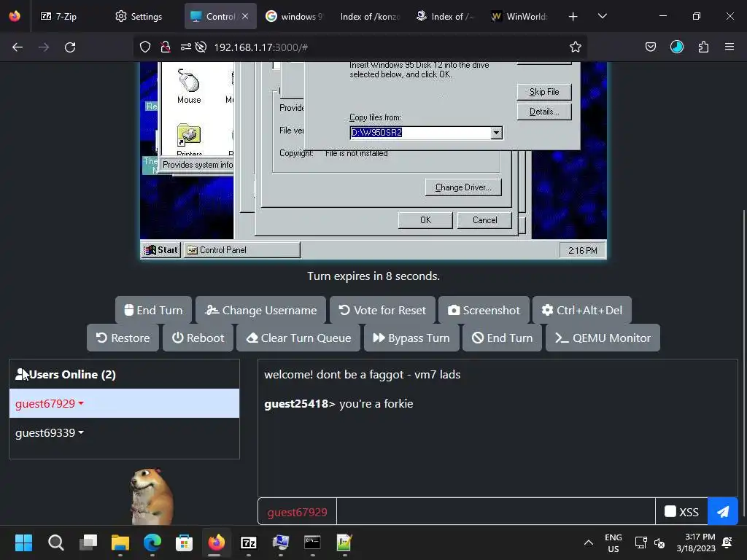Send chat message with paper plane button
The width and height of the screenshot is (747, 560).
point(723,511)
